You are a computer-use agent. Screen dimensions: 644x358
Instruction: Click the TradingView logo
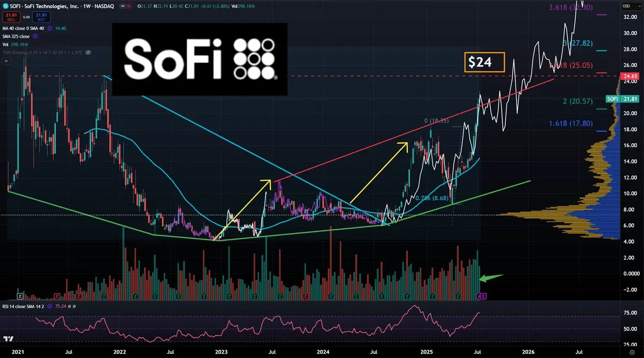click(8, 339)
